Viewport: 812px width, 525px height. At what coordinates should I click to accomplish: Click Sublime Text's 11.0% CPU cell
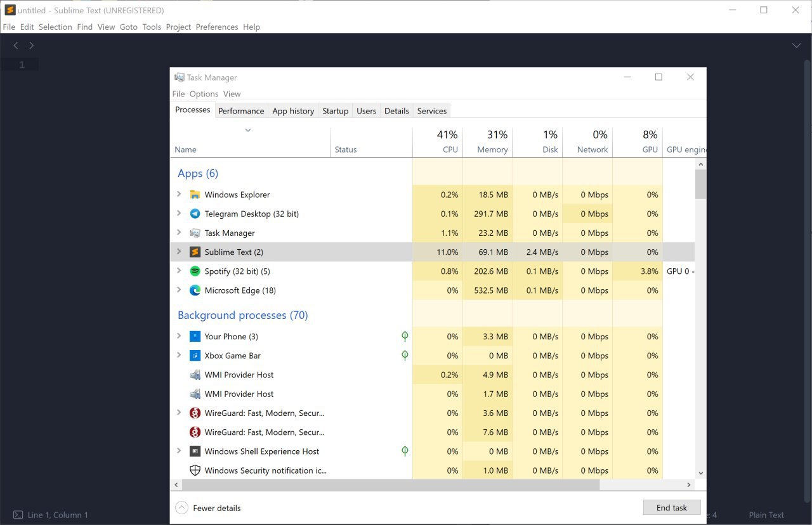pyautogui.click(x=438, y=252)
